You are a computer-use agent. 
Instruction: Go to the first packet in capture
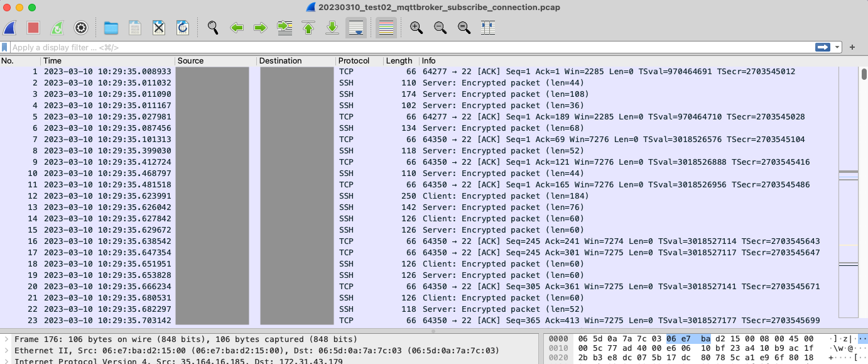pos(308,28)
